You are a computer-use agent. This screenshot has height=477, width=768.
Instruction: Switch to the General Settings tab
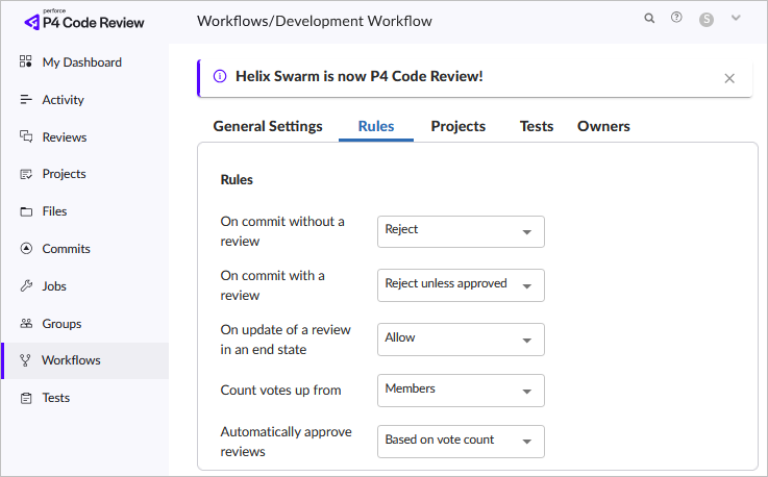pos(268,127)
